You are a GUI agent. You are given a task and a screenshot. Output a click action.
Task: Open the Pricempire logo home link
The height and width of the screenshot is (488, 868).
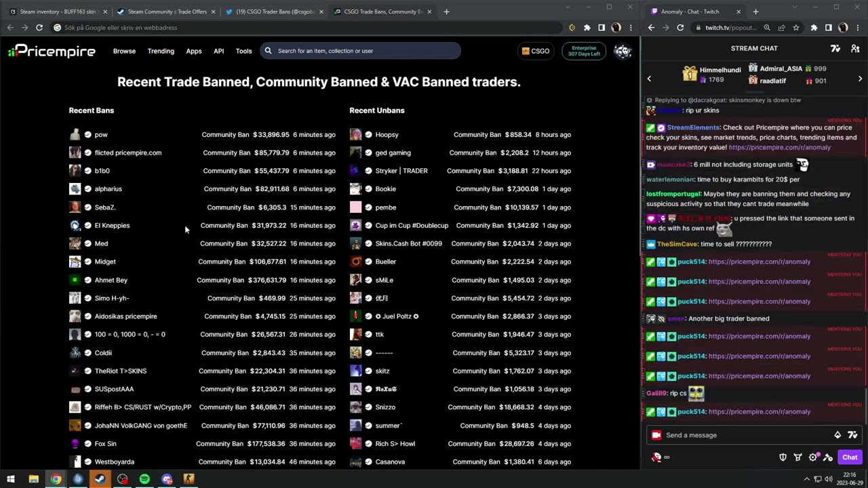click(52, 51)
